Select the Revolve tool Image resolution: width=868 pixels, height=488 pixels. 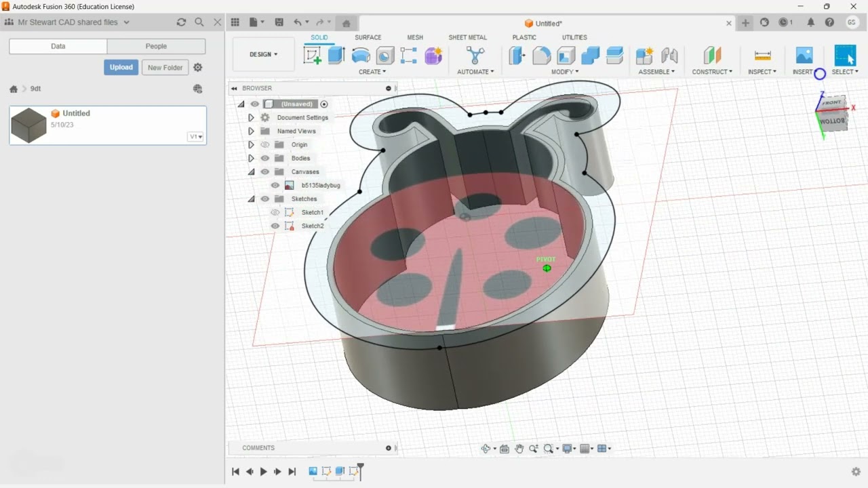click(361, 56)
